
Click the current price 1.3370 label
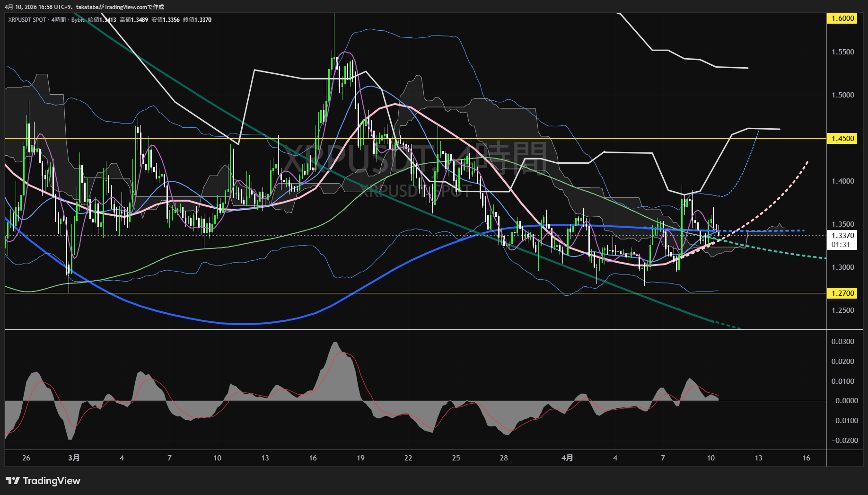[842, 236]
